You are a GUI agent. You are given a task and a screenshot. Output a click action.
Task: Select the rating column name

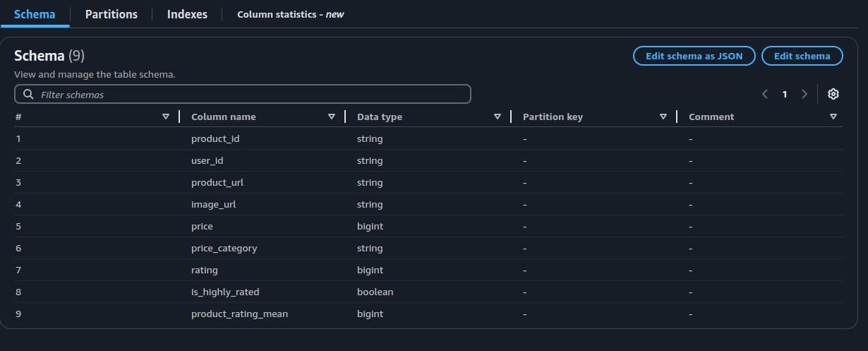pyautogui.click(x=205, y=270)
